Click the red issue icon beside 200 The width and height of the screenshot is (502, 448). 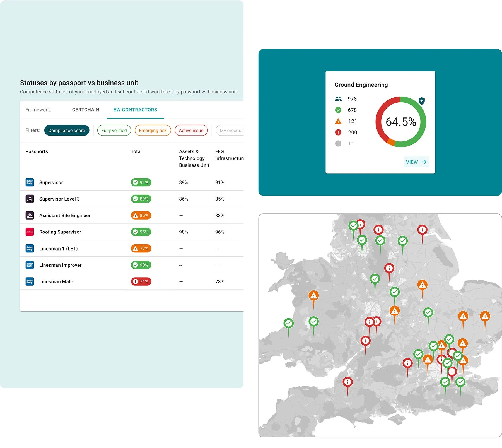click(x=338, y=132)
